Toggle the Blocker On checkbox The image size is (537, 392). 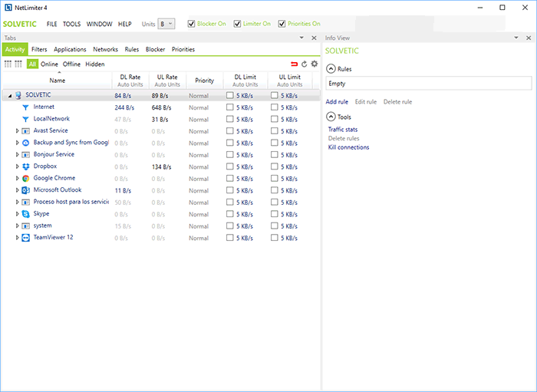[192, 24]
